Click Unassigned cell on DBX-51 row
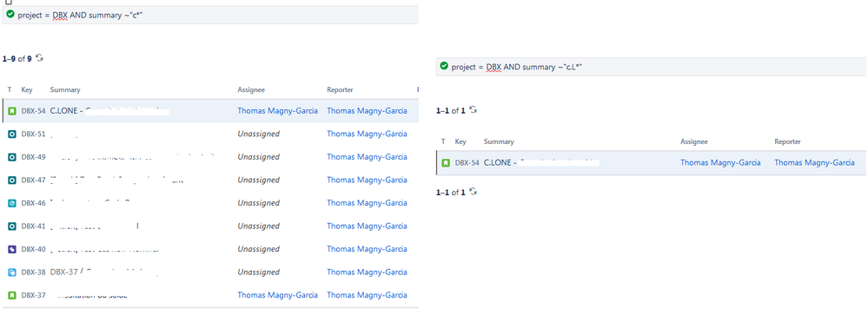This screenshot has width=868, height=315. [x=259, y=134]
